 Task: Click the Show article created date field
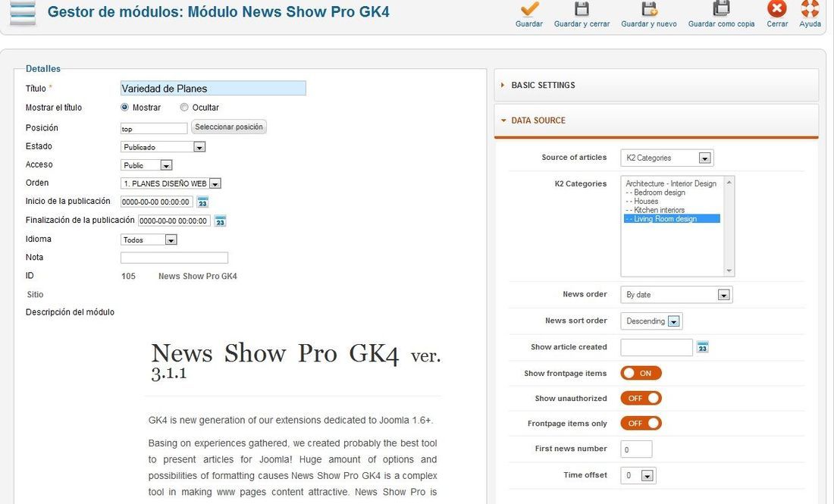(x=657, y=347)
